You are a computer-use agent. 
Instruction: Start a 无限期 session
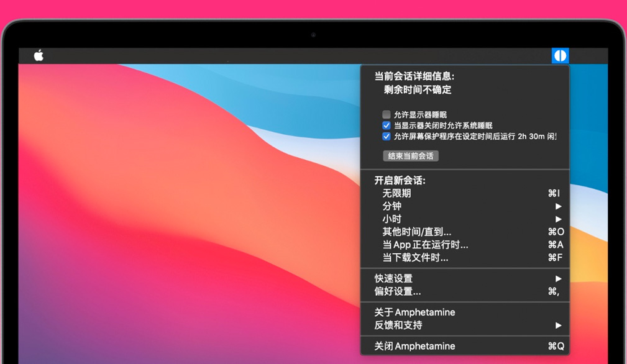(396, 193)
